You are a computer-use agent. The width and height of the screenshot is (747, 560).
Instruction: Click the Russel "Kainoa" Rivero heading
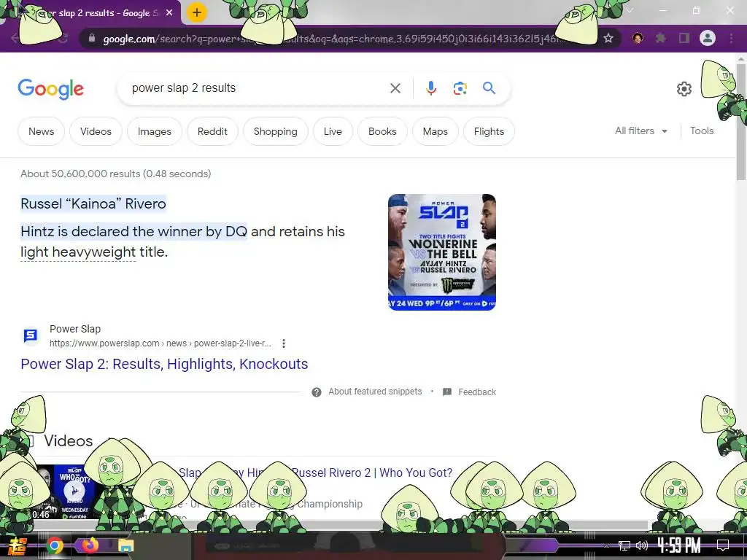93,204
